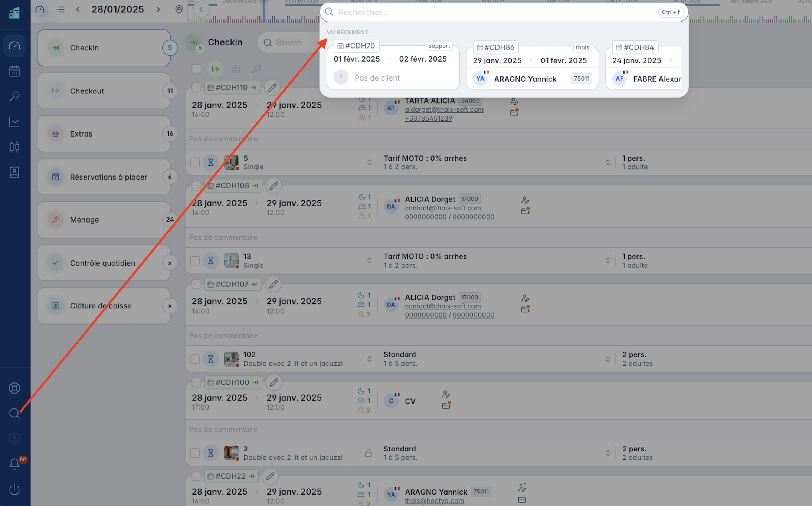
Task: Click email a.dorget@thais-soft.com link
Action: [x=444, y=109]
